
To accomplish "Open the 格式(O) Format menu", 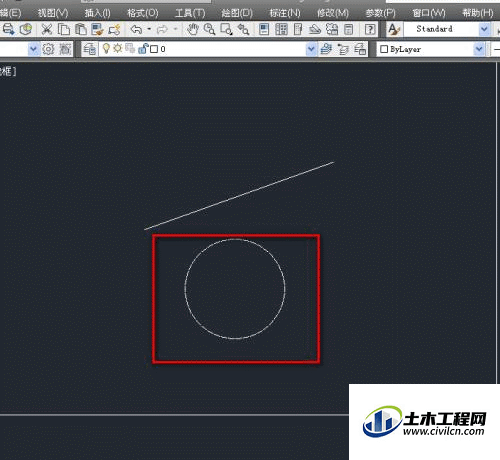I will [x=143, y=13].
